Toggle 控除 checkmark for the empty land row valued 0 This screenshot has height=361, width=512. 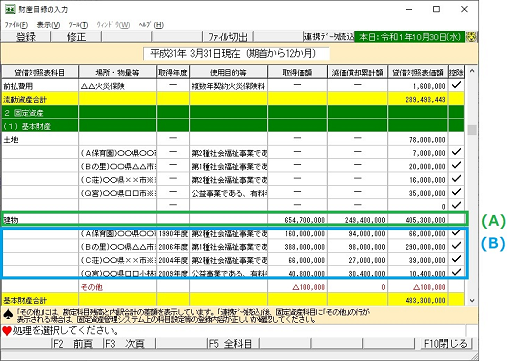pos(456,205)
